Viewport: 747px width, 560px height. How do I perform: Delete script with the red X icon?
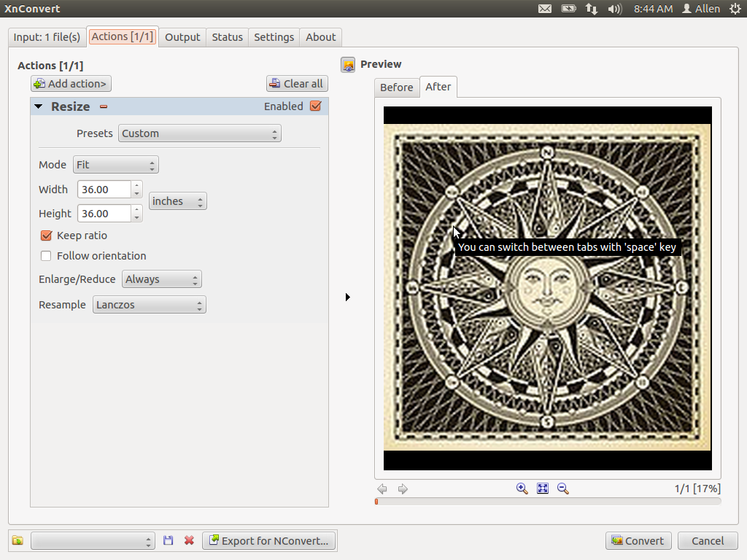point(189,540)
